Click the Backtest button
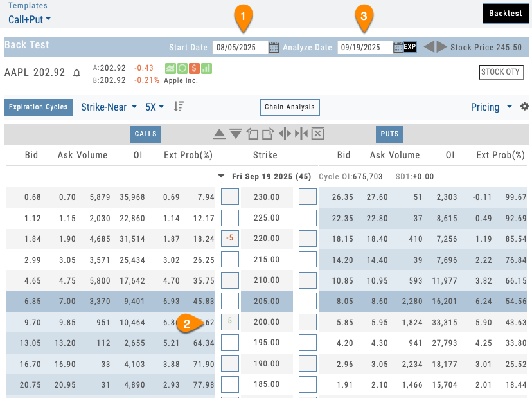532x398 pixels. click(505, 14)
